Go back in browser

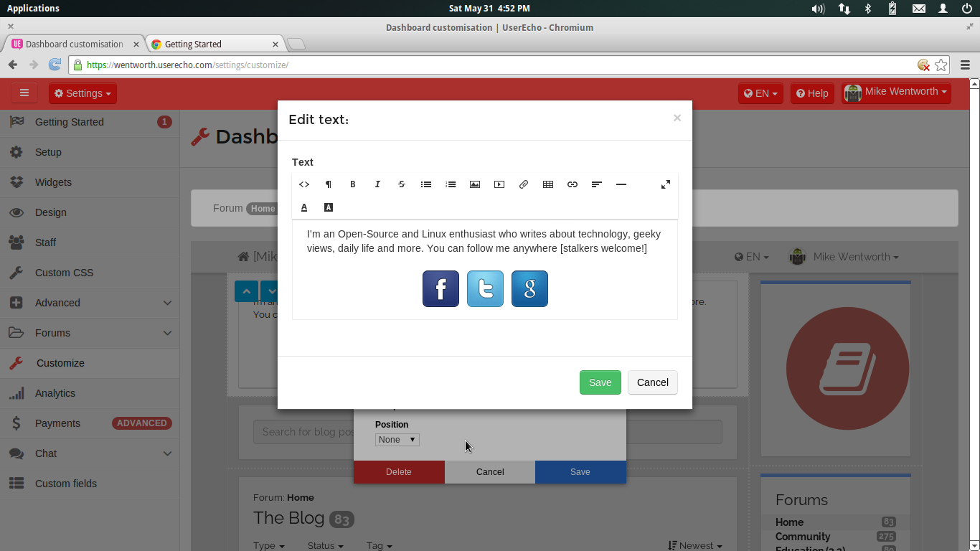click(13, 65)
